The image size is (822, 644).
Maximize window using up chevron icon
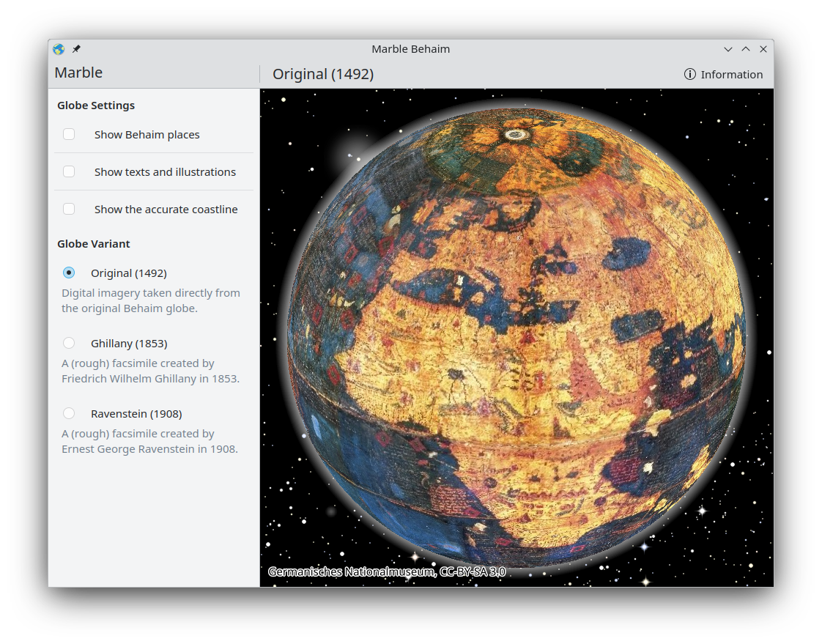(746, 49)
